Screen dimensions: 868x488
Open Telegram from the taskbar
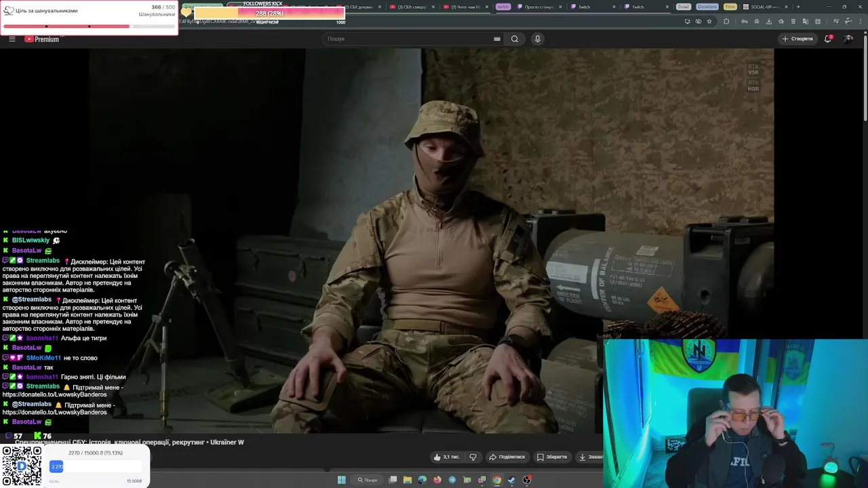[x=452, y=480]
